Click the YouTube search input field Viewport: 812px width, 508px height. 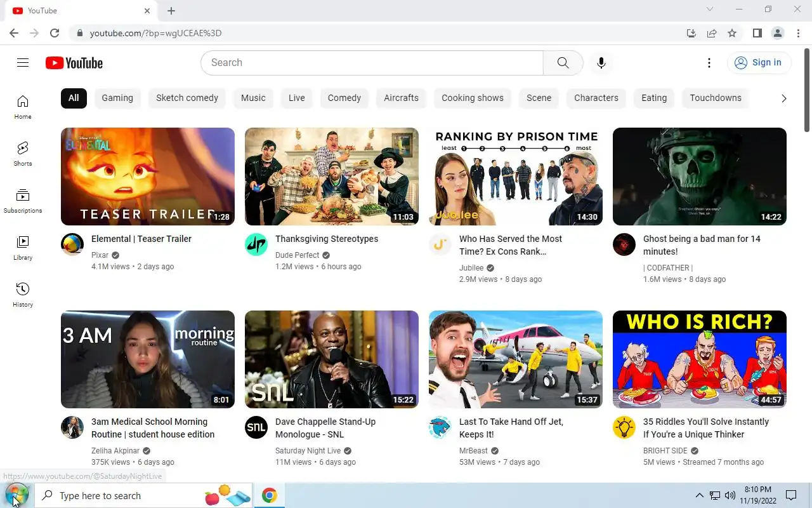pos(372,62)
